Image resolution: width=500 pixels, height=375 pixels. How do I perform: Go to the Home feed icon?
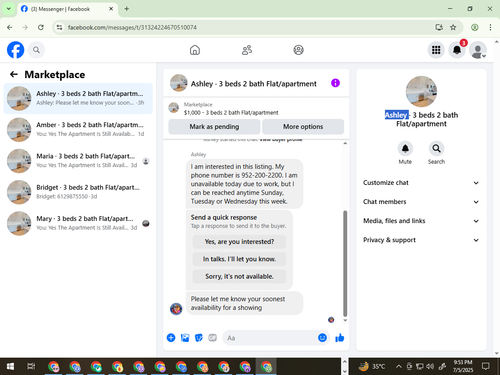coord(195,50)
